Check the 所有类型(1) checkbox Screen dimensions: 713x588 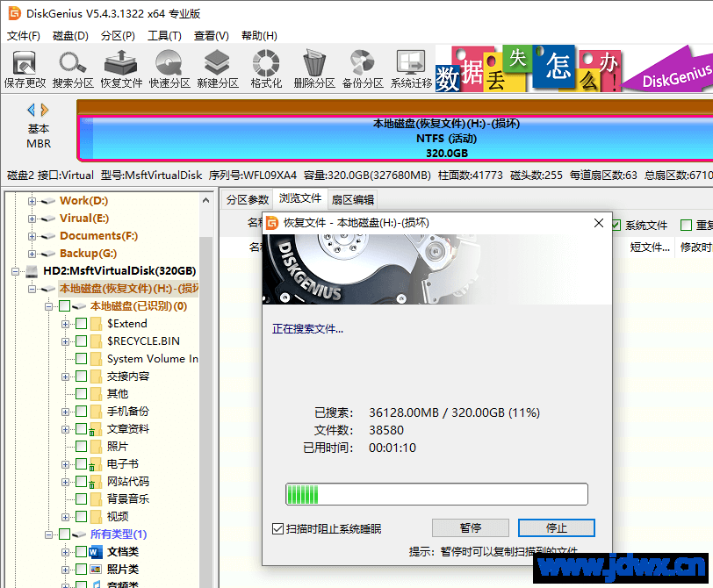tap(65, 534)
